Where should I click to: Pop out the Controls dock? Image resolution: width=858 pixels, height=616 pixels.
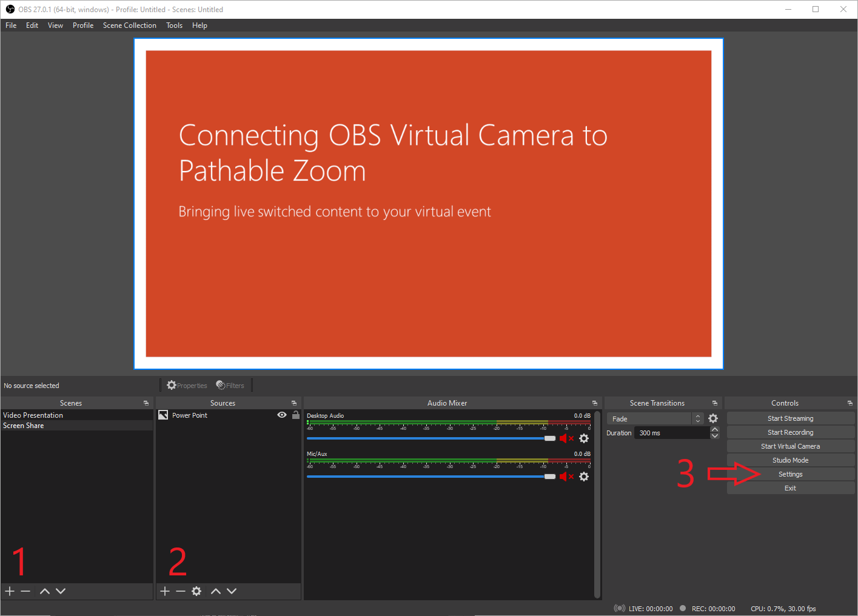click(850, 403)
